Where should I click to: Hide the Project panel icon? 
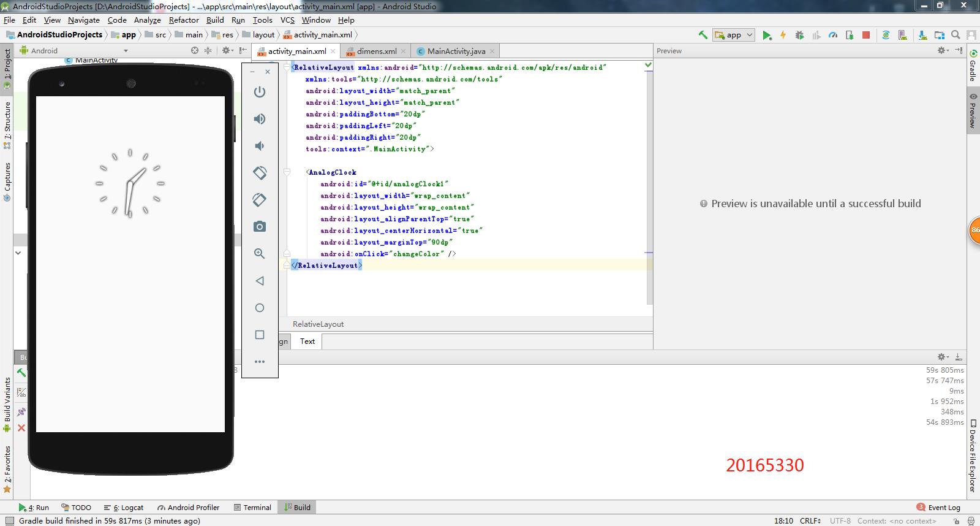243,50
